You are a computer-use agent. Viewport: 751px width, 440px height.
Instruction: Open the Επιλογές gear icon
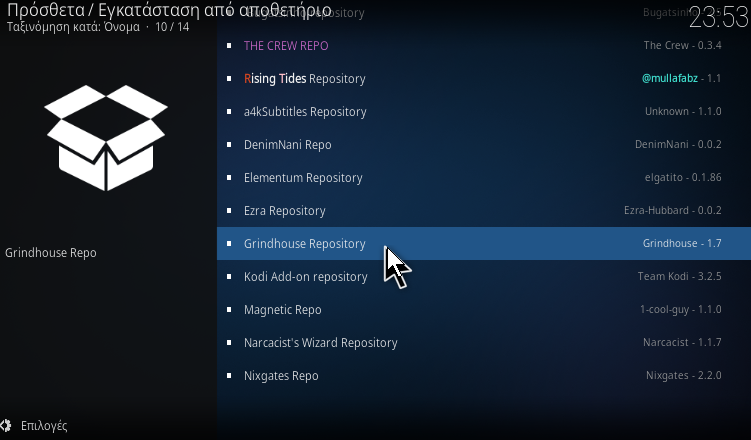(6, 425)
